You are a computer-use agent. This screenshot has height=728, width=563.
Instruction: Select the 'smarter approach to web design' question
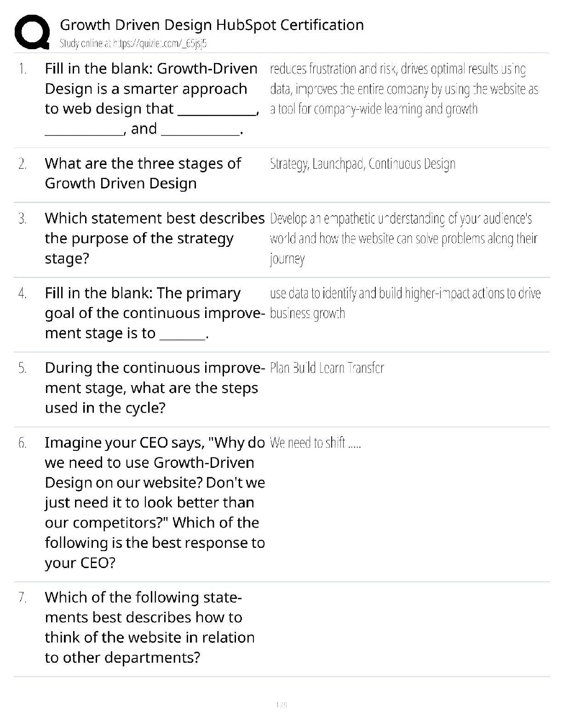tap(152, 98)
